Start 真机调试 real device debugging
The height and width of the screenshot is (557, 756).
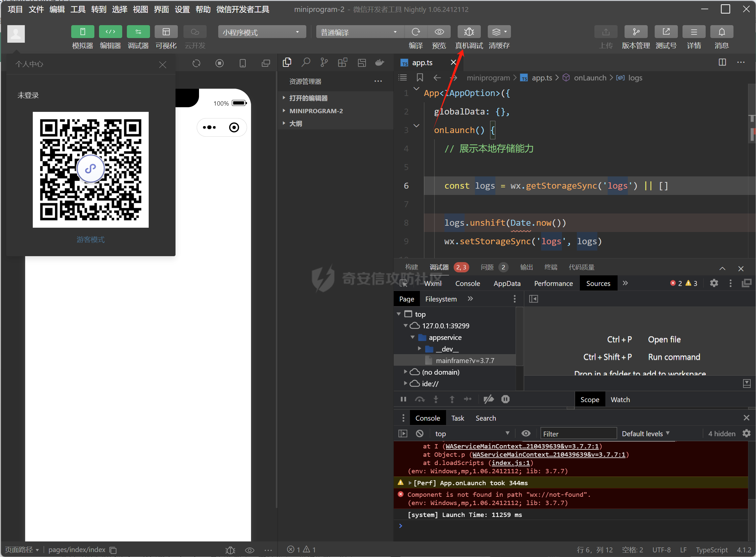click(469, 32)
